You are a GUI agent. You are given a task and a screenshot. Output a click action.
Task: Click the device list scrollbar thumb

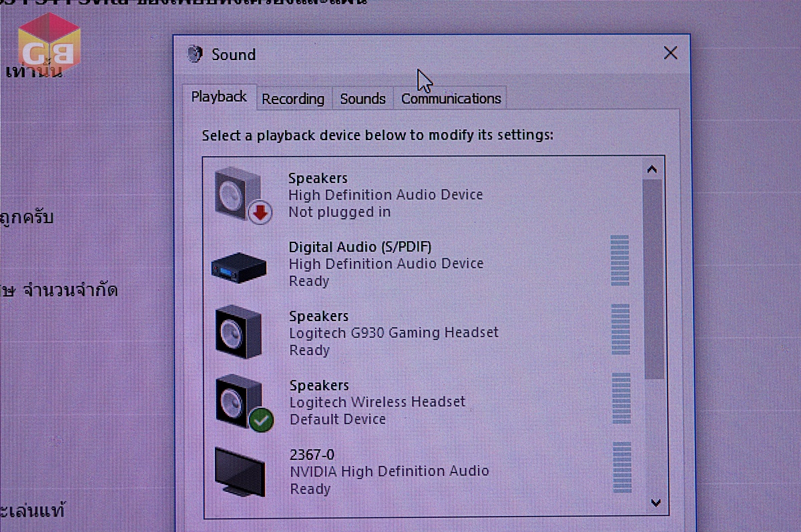pyautogui.click(x=654, y=279)
